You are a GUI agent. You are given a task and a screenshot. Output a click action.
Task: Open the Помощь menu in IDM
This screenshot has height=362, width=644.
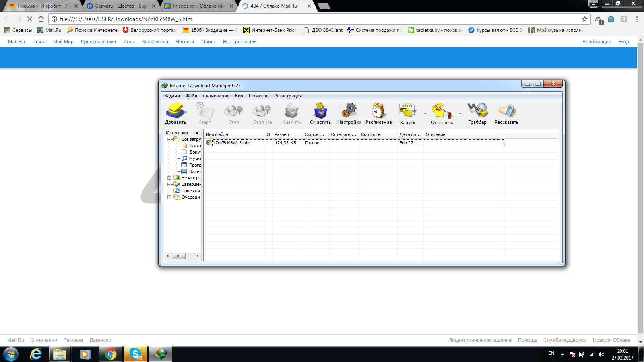coord(258,96)
